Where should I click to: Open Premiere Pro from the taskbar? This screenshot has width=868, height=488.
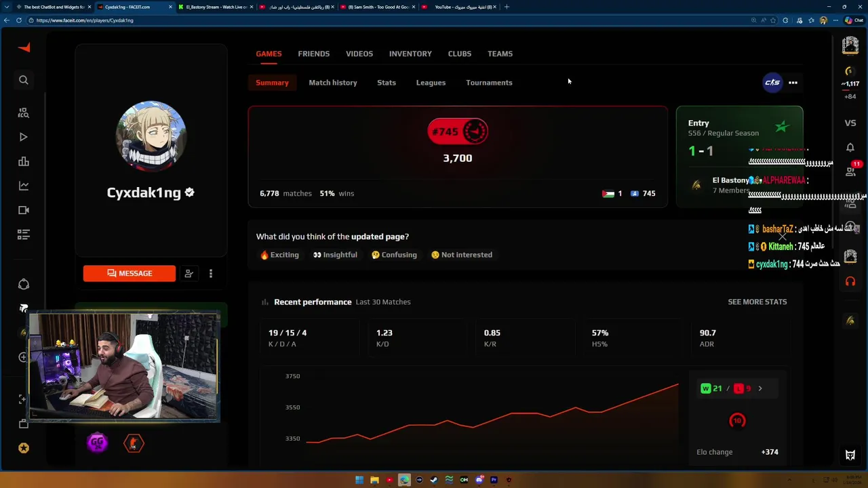[x=494, y=480]
